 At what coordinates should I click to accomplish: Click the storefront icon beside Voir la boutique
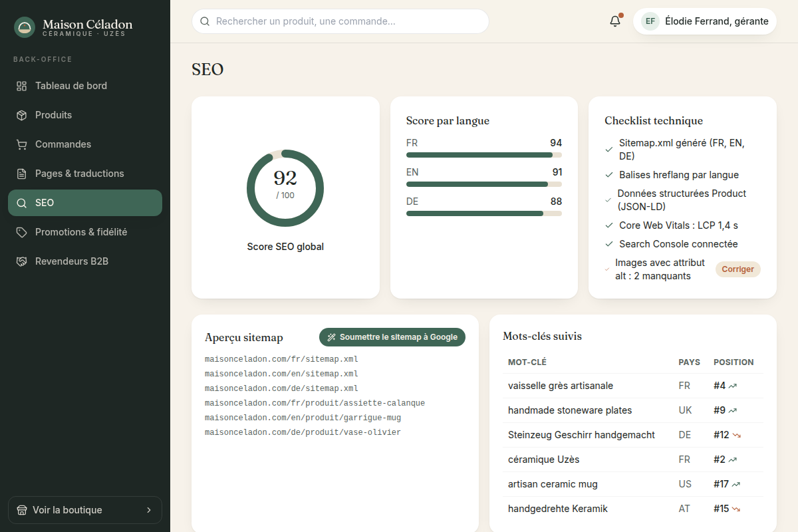click(22, 510)
